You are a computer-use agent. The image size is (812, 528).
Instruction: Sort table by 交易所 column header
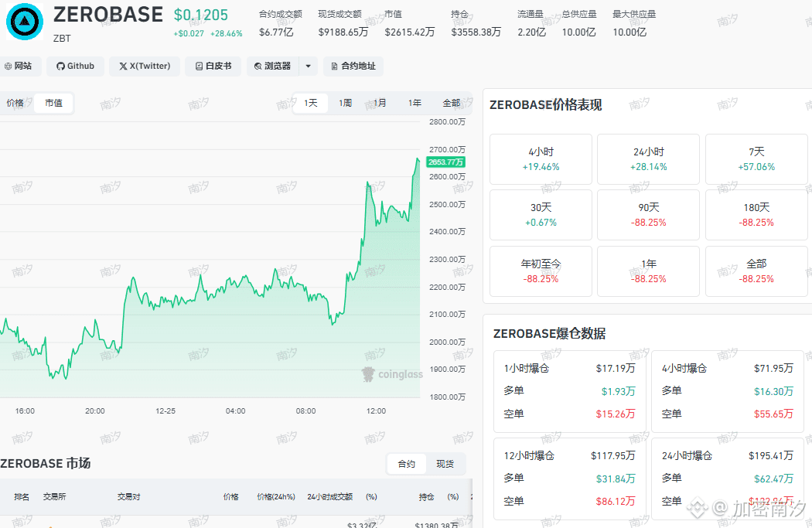click(54, 497)
